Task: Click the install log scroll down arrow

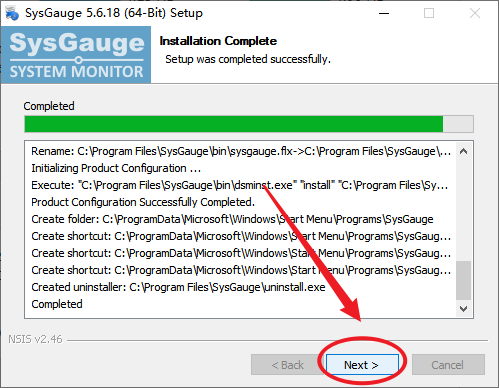Action: tap(463, 309)
